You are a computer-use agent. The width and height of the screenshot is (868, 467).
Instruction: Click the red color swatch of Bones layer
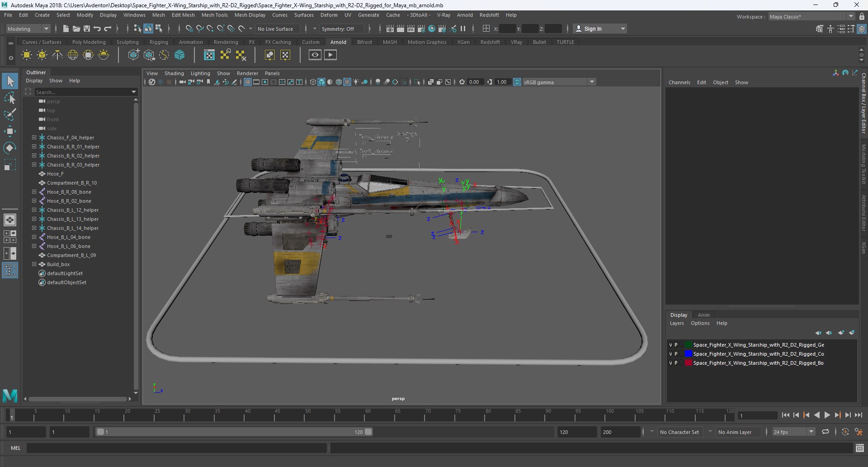(688, 363)
